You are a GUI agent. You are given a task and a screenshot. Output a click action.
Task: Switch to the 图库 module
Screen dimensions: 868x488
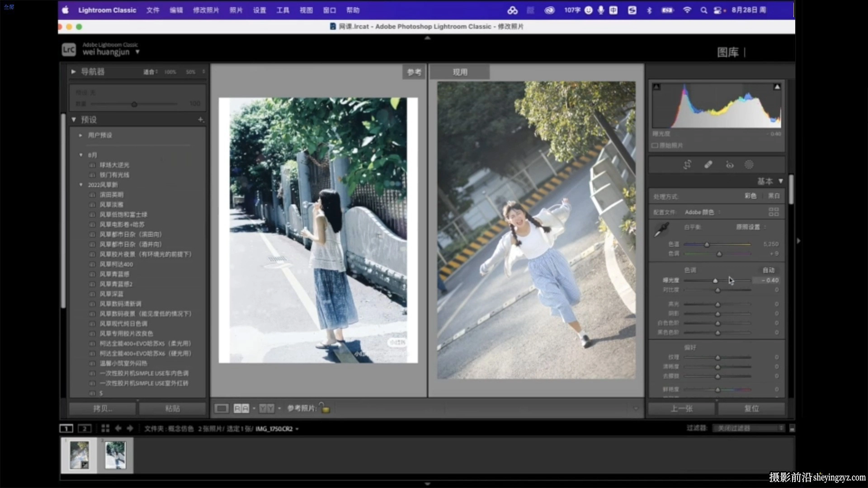(728, 52)
